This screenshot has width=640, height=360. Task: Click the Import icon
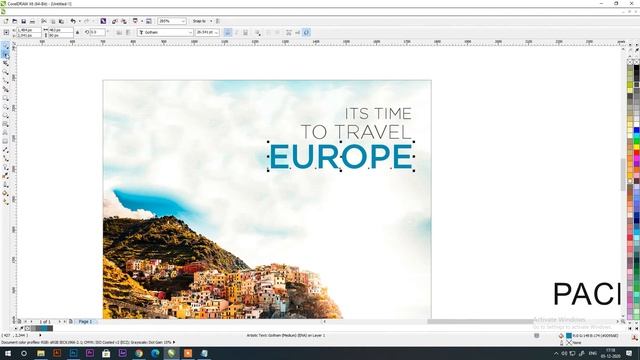tap(115, 21)
